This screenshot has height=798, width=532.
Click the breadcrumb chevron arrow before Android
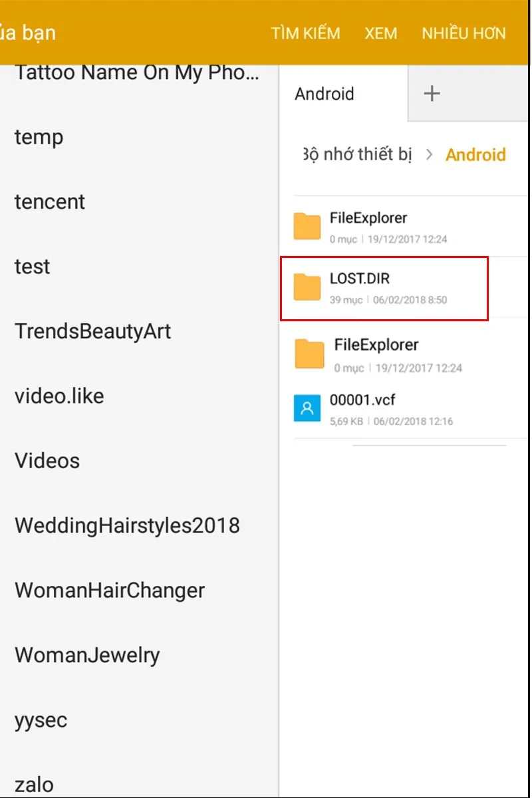coord(430,155)
